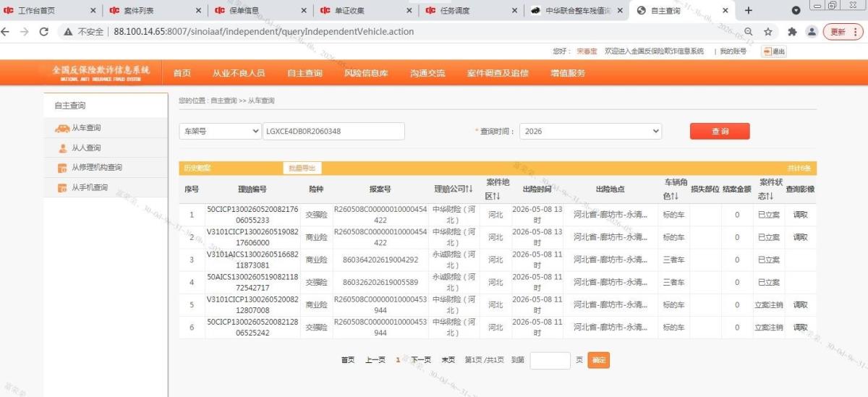
Task: Click the icon beside 从手机查询
Action: [62, 188]
